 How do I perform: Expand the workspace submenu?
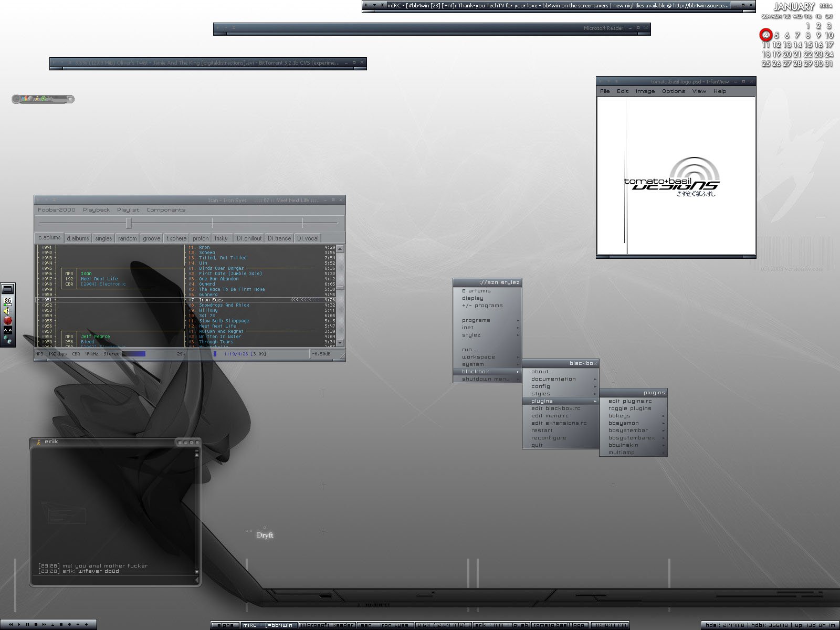pos(487,357)
